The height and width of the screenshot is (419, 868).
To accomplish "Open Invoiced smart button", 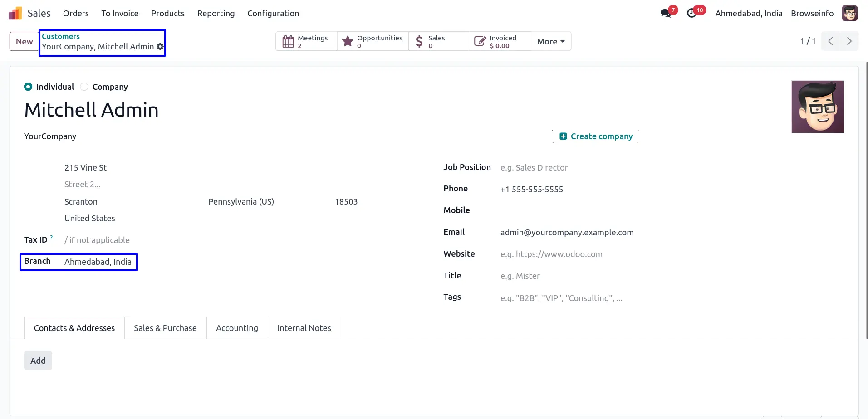I will tap(500, 41).
